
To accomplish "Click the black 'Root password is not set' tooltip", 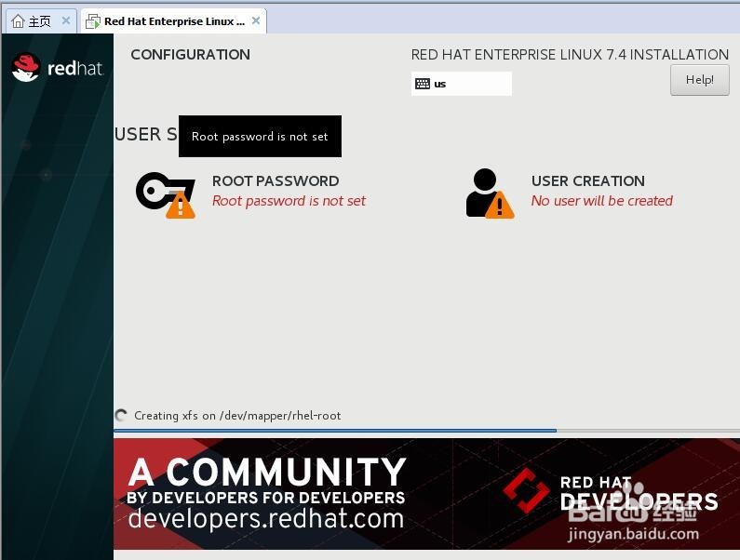I will 260,137.
